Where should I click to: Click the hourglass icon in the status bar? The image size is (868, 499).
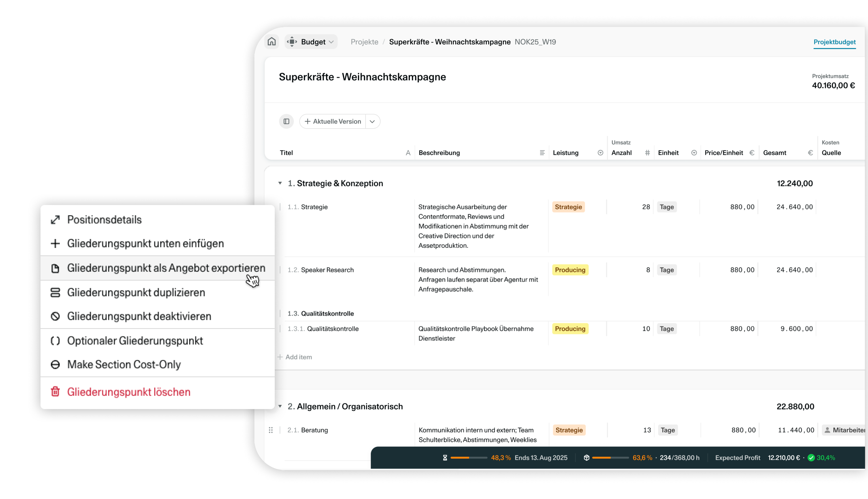tap(445, 457)
